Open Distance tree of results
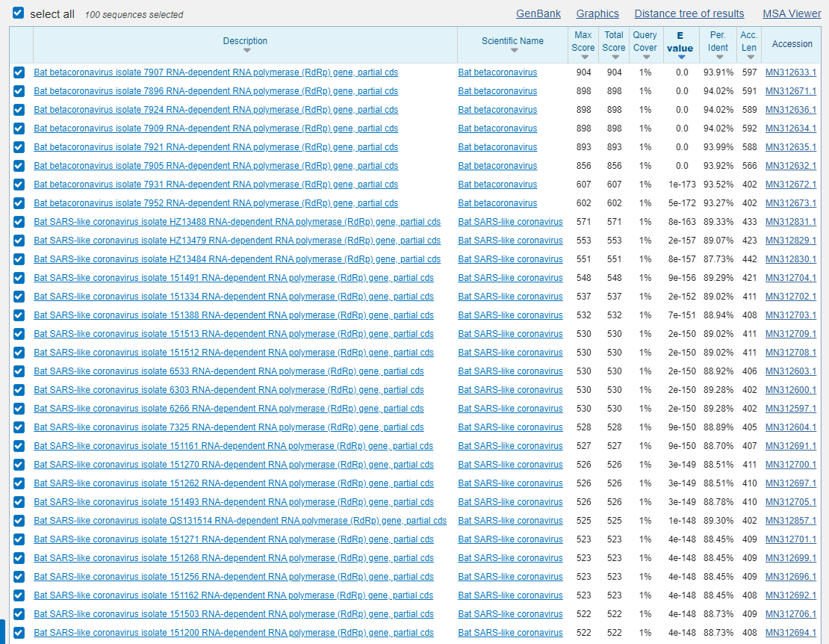The height and width of the screenshot is (644, 829). point(689,13)
